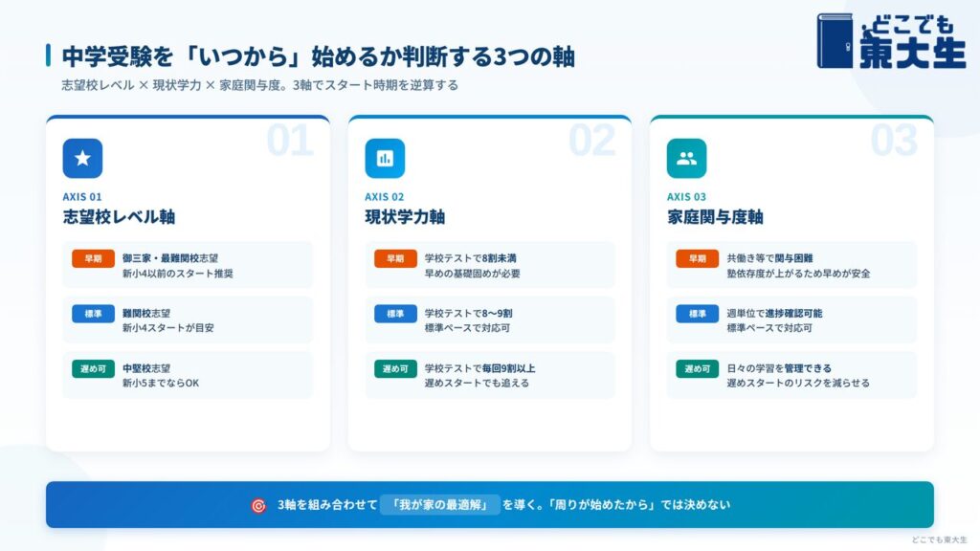Click the bar chart icon in Axis 02 card
This screenshot has width=980, height=551.
pyautogui.click(x=385, y=158)
